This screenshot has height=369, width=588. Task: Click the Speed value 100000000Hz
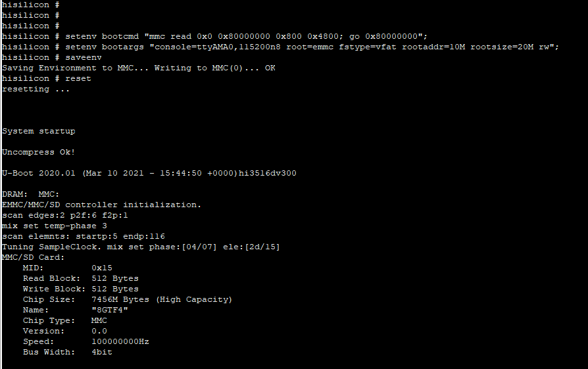point(120,341)
